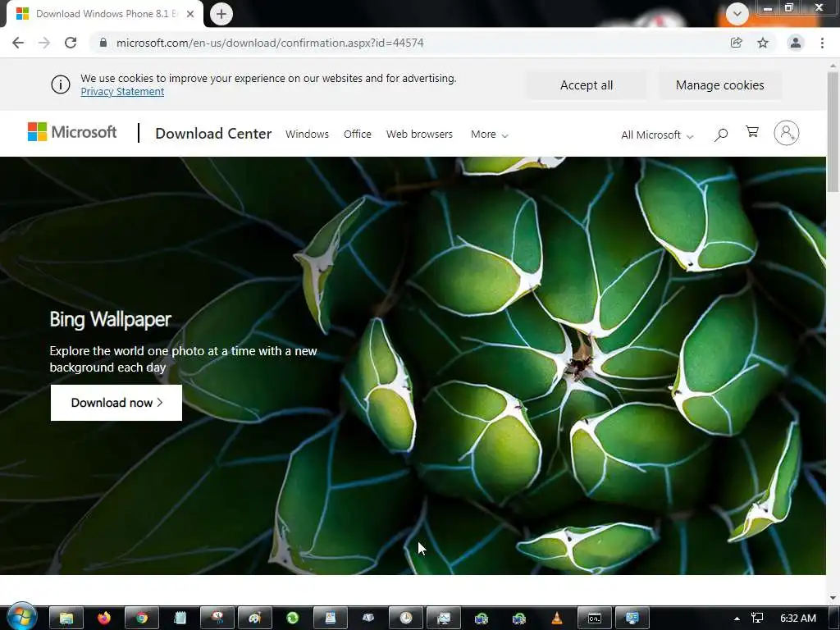
Task: Open the Windows Start menu
Action: (x=21, y=617)
